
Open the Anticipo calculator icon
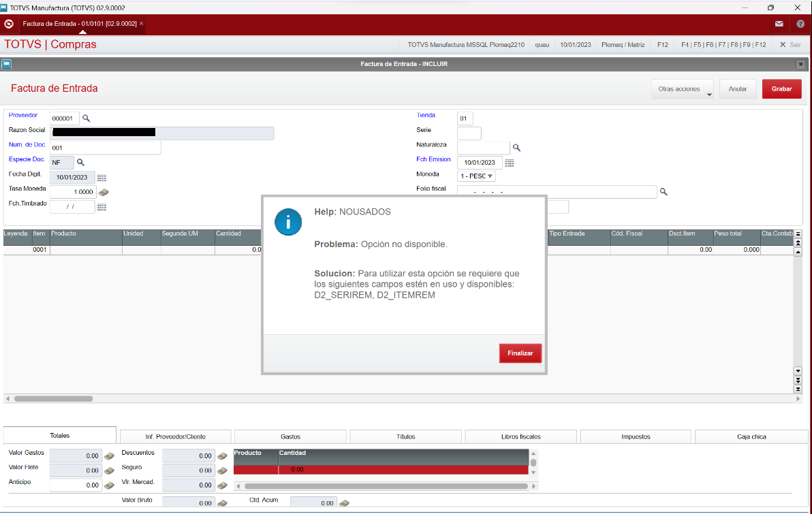coord(109,485)
